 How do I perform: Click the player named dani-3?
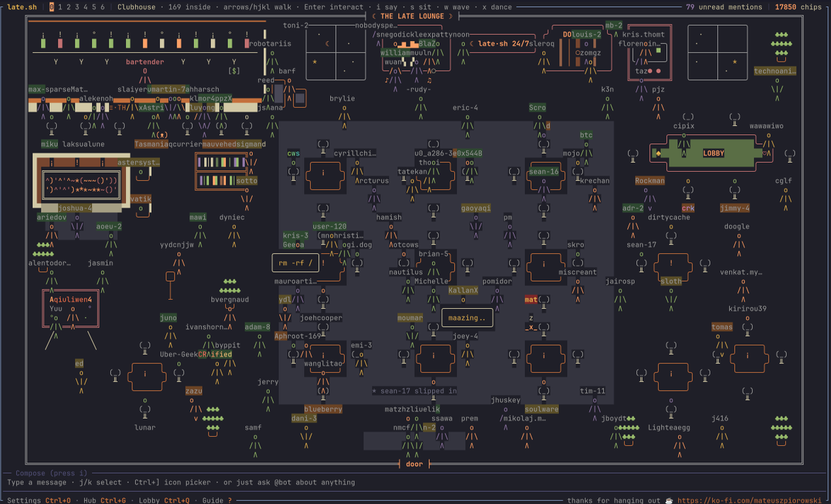coord(304,418)
